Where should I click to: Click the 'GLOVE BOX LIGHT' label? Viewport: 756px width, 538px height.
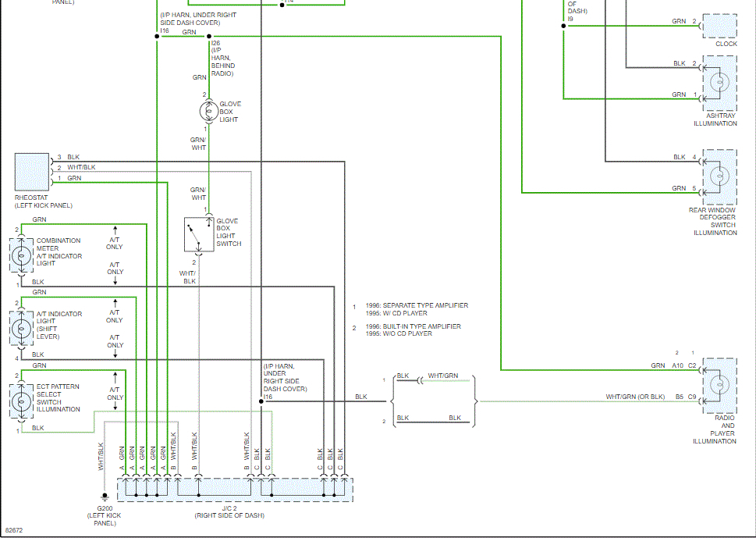click(x=230, y=112)
